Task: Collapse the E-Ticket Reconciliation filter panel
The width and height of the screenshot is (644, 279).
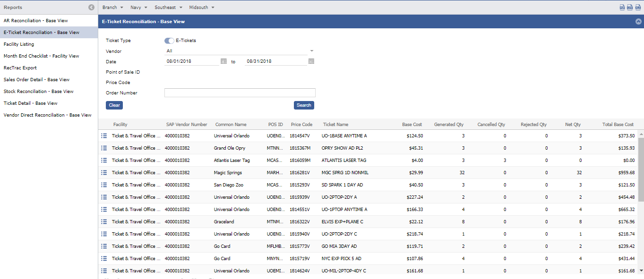Action: [x=638, y=22]
